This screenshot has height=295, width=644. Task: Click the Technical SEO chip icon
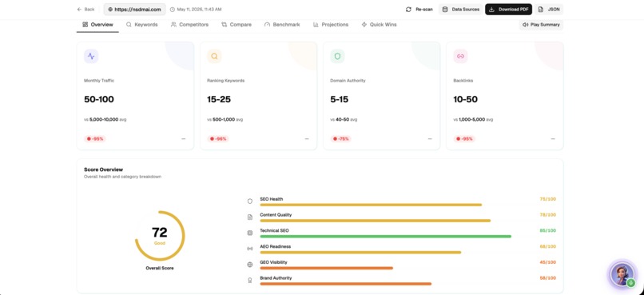[x=250, y=233]
